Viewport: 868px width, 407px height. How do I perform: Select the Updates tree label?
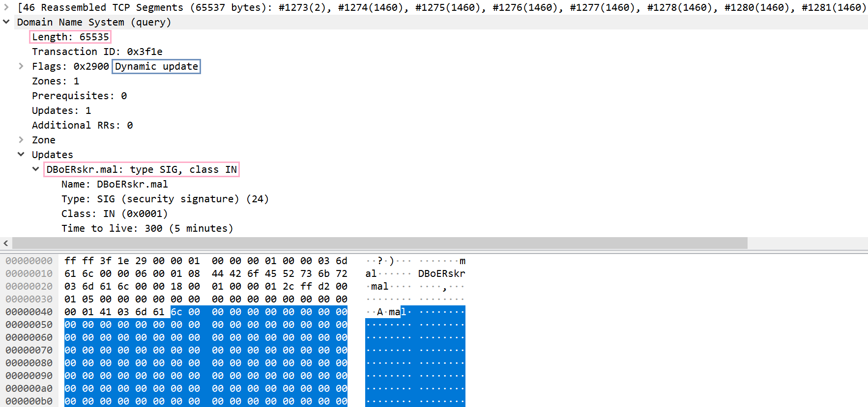[53, 155]
